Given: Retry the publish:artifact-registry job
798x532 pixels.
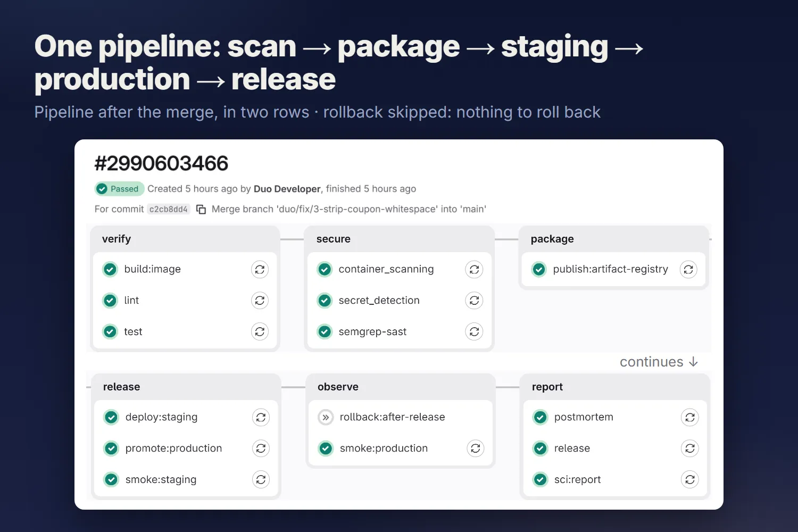Looking at the screenshot, I should 688,270.
